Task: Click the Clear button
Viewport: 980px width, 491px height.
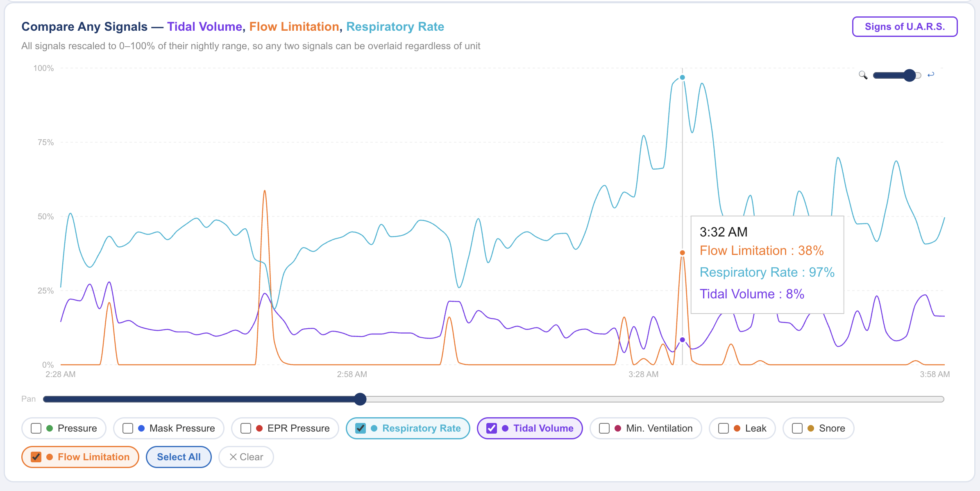Action: 246,457
